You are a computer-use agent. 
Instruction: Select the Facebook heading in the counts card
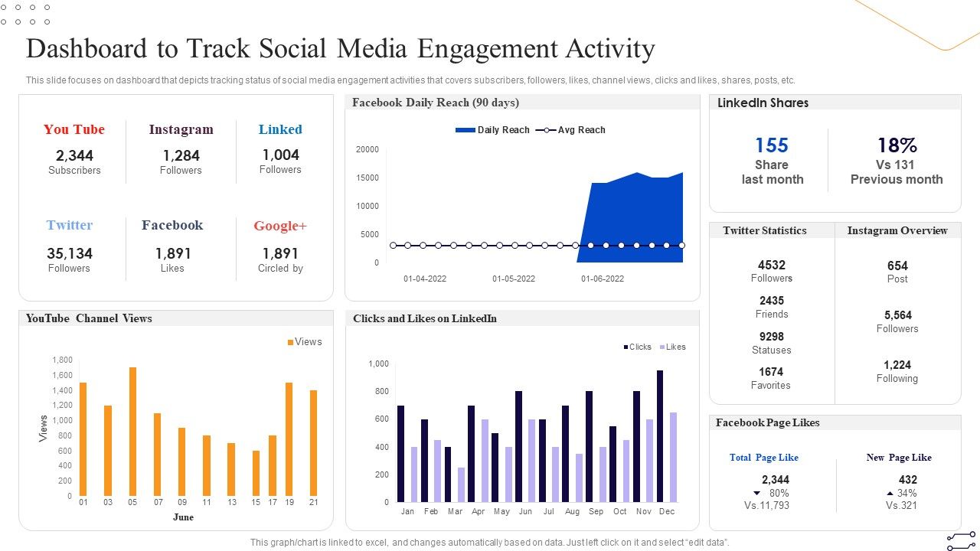click(172, 225)
